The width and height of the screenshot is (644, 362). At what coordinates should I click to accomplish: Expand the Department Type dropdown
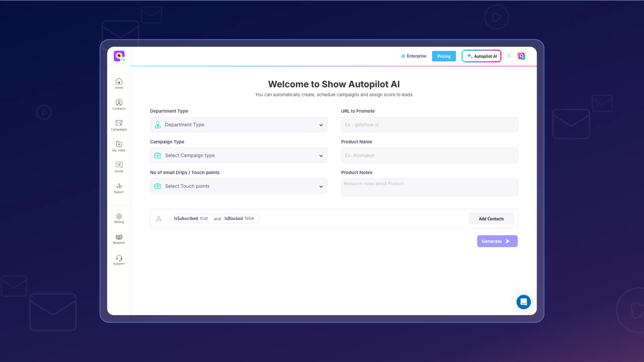tap(238, 125)
